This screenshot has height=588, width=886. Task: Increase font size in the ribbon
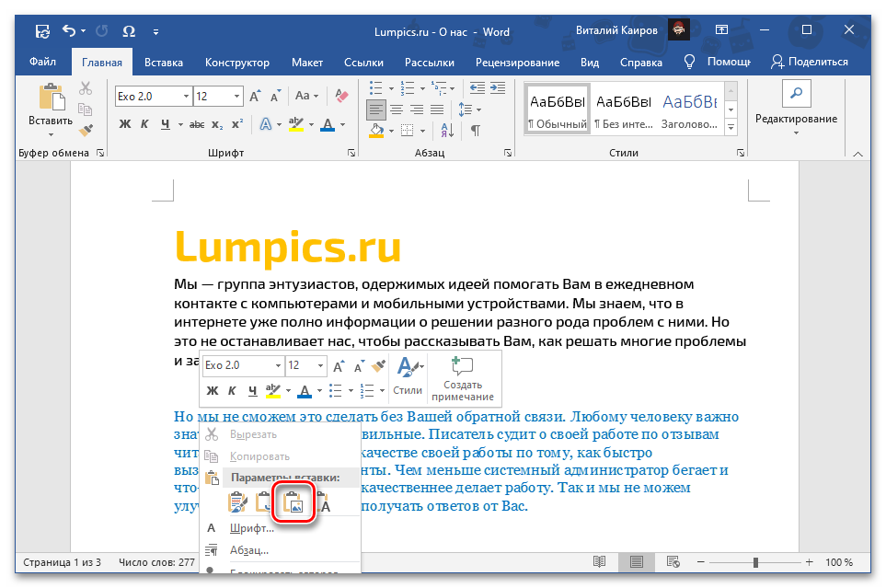[256, 96]
